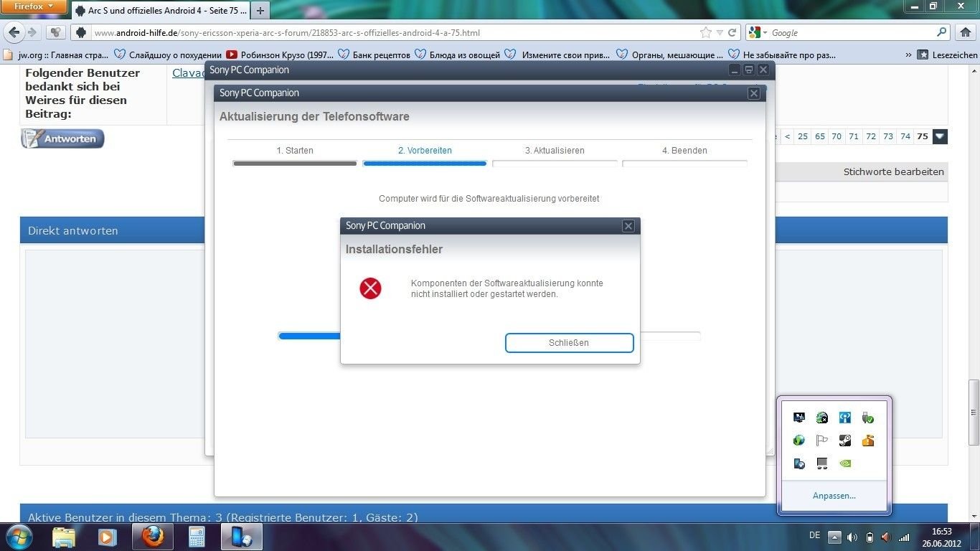
Task: Click the URL address field
Action: pyautogui.click(x=393, y=33)
